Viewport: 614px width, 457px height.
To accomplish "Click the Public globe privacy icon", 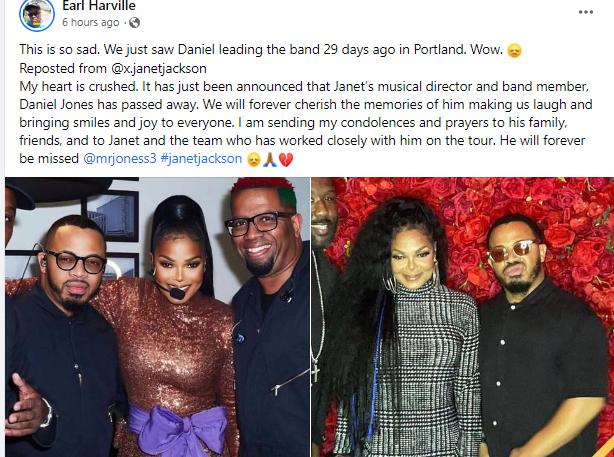I will (x=134, y=23).
